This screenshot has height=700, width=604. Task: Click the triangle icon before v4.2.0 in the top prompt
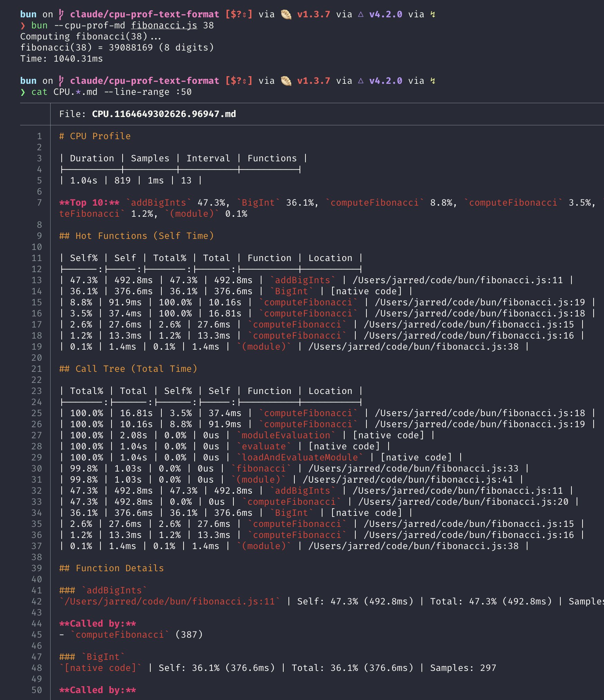361,14
